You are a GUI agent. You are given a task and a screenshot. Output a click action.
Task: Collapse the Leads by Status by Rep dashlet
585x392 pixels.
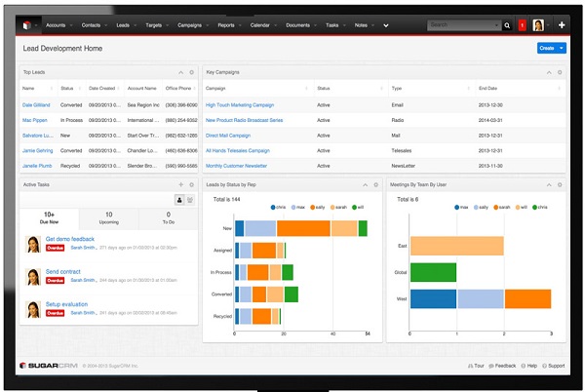365,183
